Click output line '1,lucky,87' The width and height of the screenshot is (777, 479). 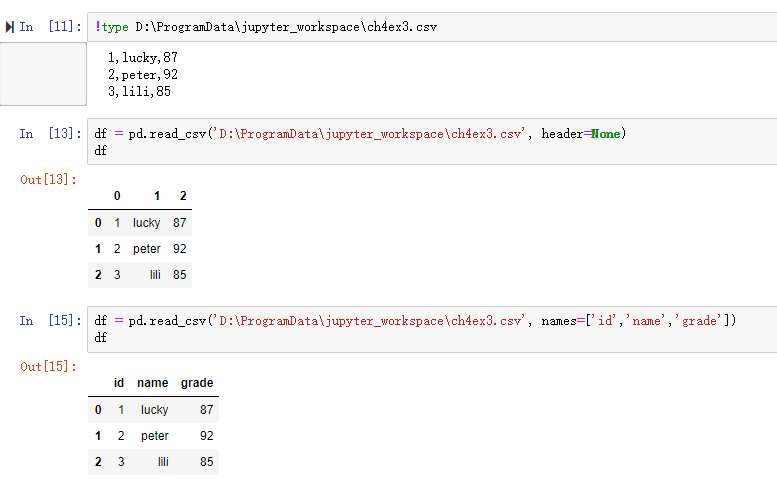click(x=143, y=58)
